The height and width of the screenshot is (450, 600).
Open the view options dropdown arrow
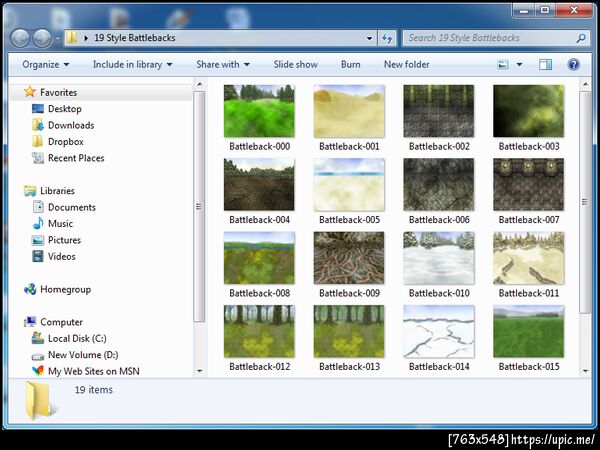coord(519,64)
